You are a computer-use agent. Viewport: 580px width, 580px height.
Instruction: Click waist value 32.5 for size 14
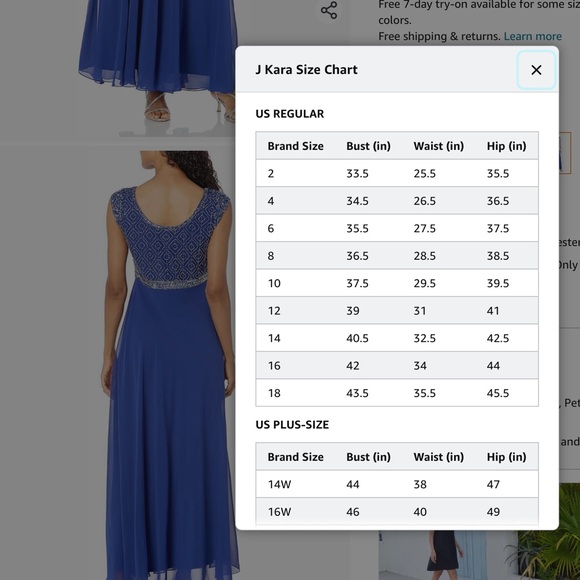click(425, 338)
